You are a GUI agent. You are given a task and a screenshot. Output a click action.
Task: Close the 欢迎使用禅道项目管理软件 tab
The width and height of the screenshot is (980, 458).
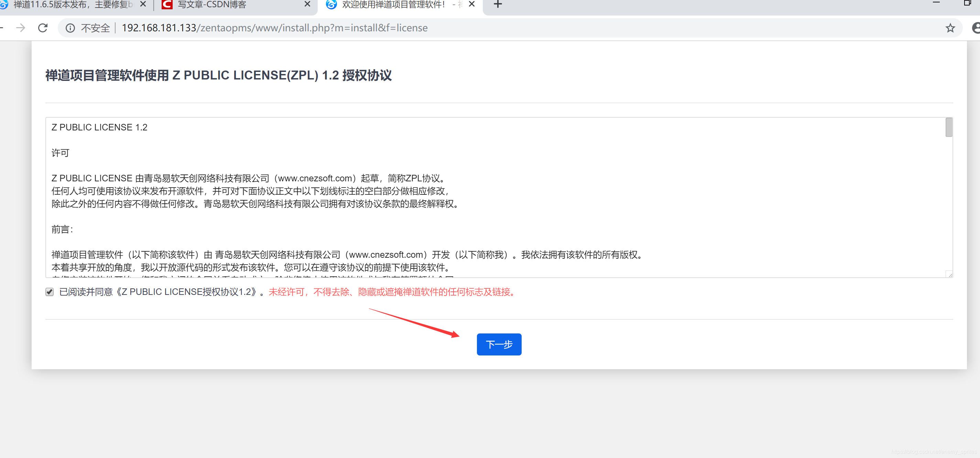[472, 4]
